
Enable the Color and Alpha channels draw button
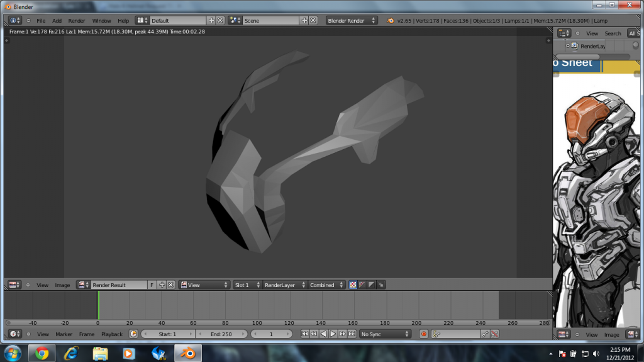click(x=362, y=285)
